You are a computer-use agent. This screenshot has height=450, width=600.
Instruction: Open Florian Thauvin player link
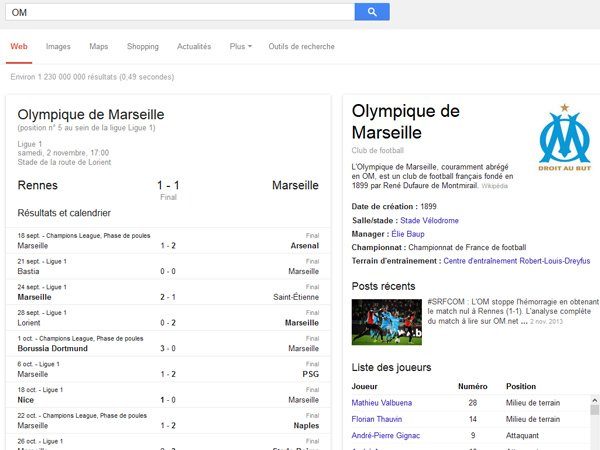pos(377,419)
